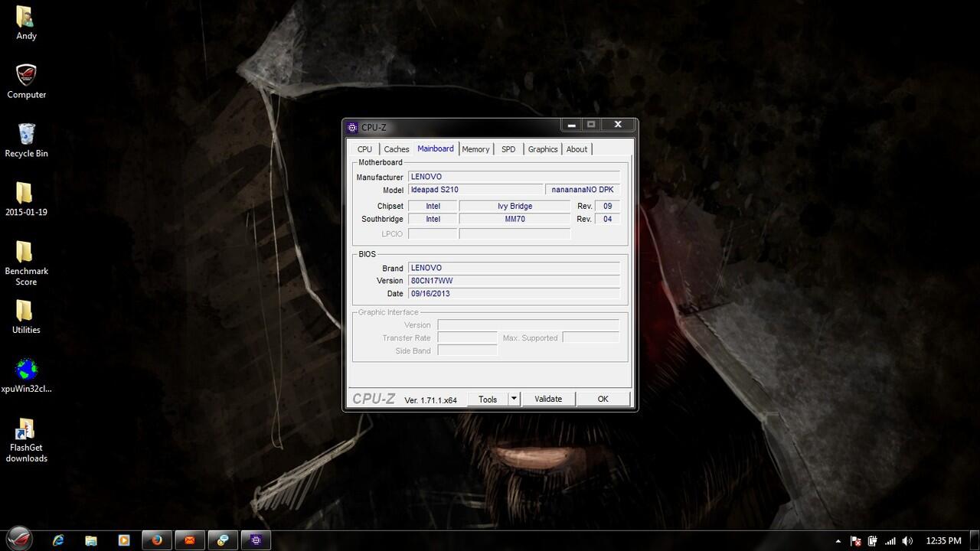Open the FlashGet downloads shortcut

pos(26,441)
